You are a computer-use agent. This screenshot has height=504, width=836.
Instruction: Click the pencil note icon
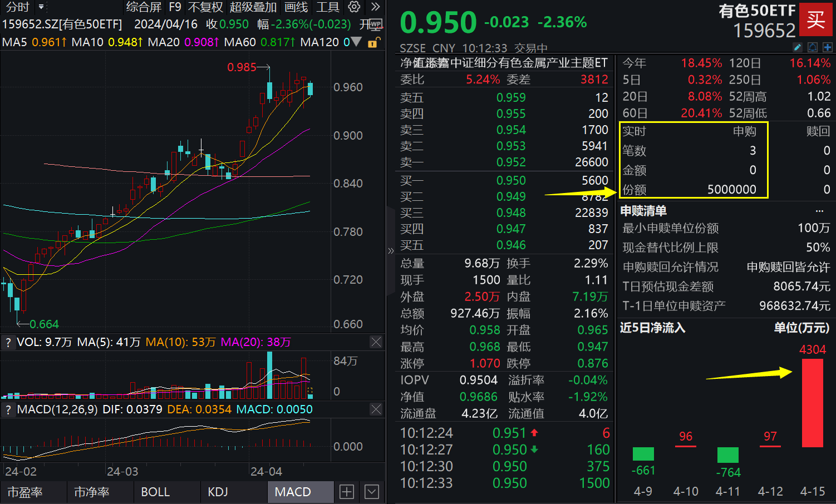797,48
